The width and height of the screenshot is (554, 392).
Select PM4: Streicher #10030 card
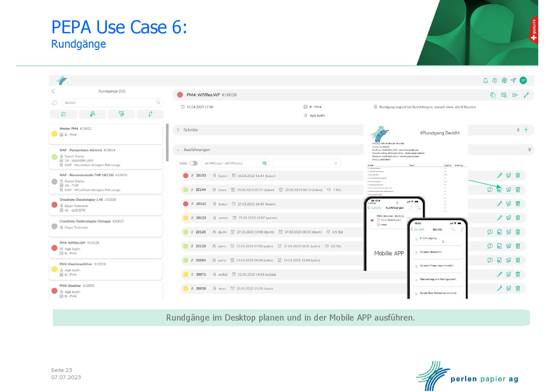coord(106,291)
